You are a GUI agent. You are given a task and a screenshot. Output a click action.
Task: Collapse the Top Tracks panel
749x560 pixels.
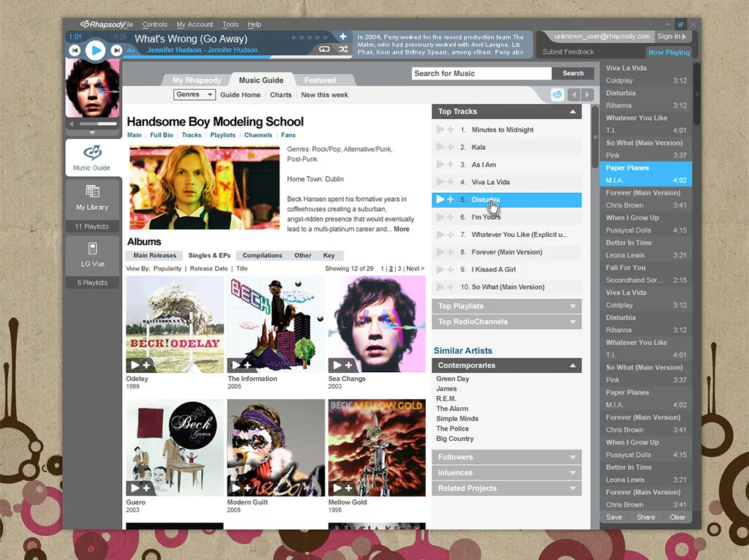pos(572,112)
